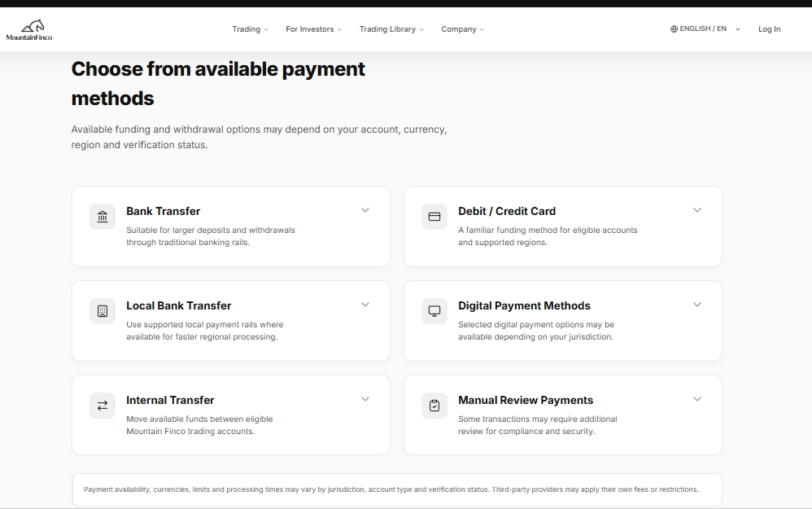This screenshot has height=509, width=812.
Task: Open the ENGLISH / EN language dropdown
Action: pyautogui.click(x=705, y=29)
